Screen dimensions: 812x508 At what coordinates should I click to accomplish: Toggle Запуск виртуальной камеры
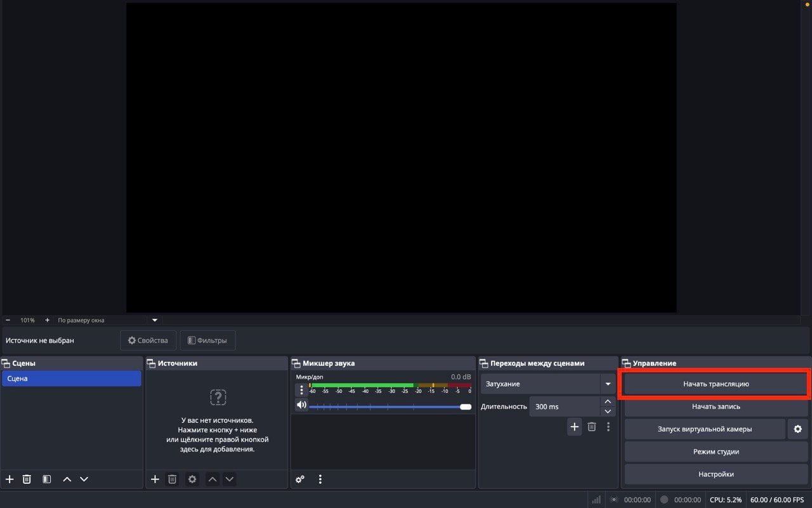point(704,429)
